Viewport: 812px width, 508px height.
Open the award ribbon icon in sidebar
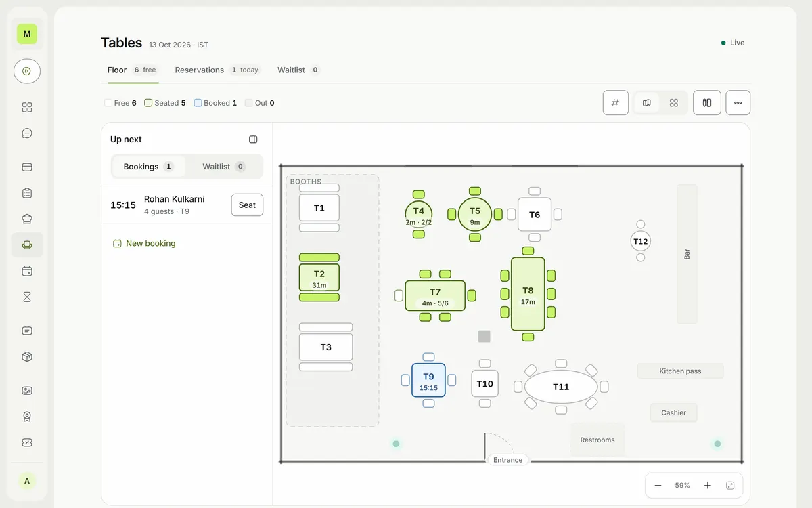[x=27, y=417]
